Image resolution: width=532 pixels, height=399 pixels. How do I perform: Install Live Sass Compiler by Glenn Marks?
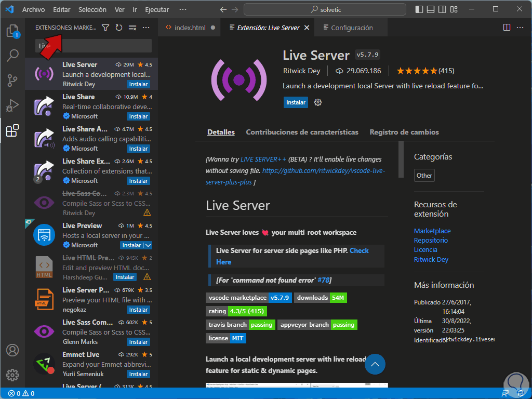(138, 342)
